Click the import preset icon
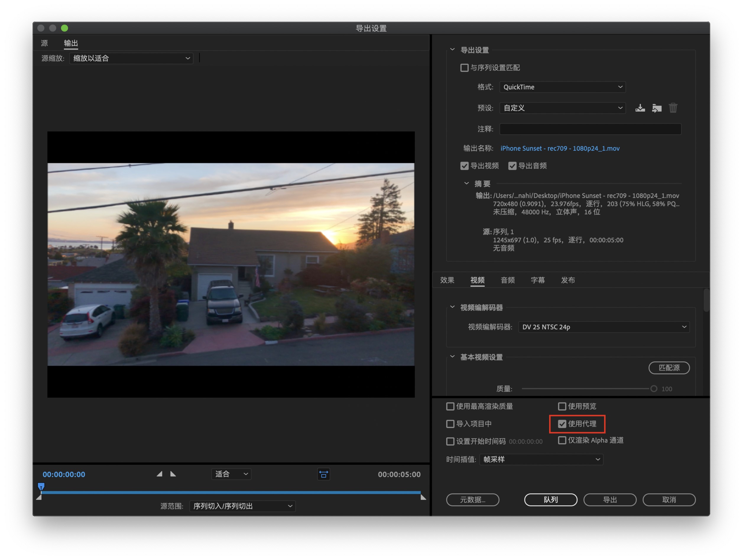The image size is (743, 560). [657, 108]
